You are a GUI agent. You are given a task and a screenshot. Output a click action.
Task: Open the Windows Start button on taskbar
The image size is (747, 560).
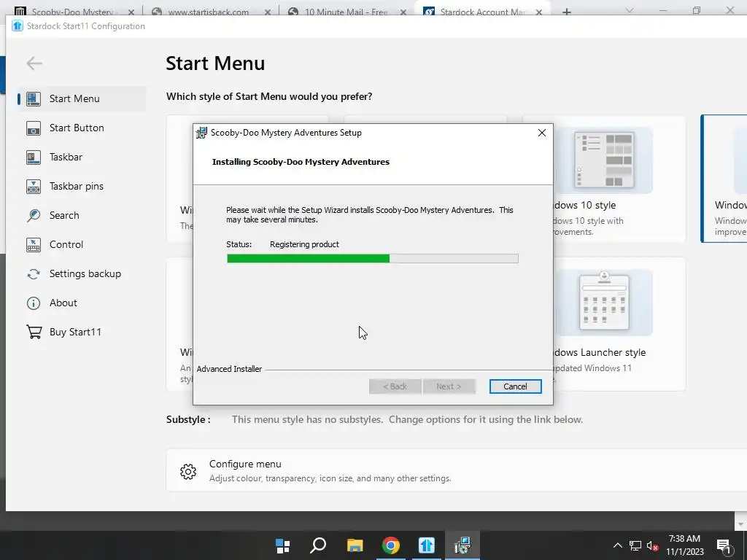point(282,545)
